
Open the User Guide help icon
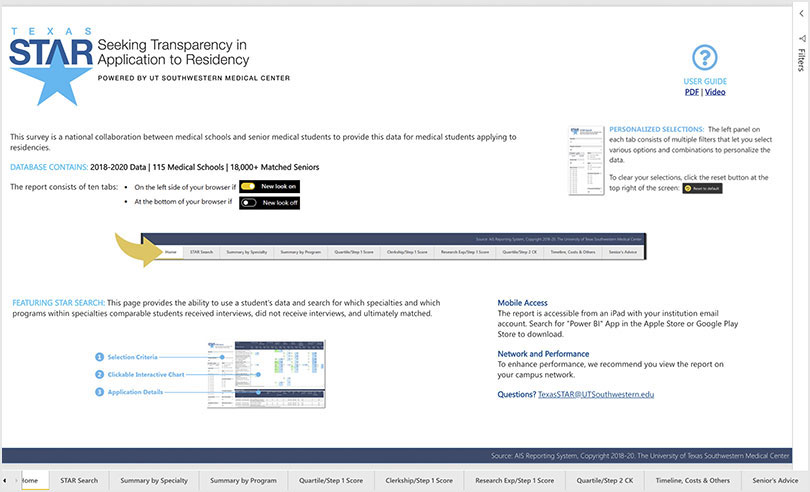click(705, 57)
